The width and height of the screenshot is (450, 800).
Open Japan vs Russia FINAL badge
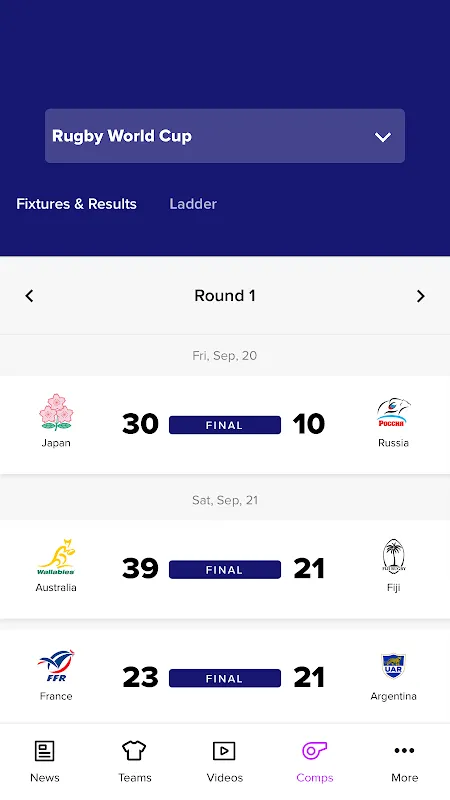coord(224,425)
